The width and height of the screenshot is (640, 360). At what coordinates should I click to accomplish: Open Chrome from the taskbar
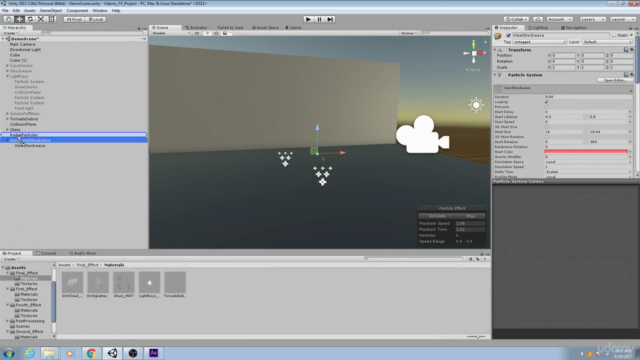91,353
